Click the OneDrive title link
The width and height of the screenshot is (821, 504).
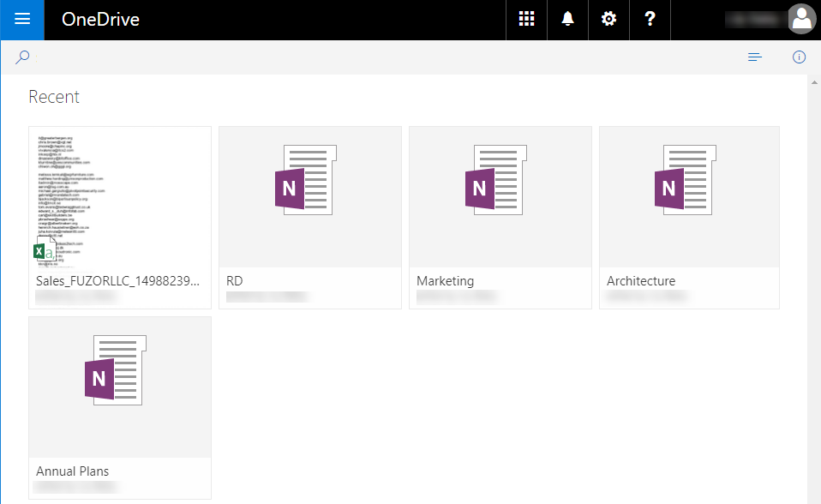pyautogui.click(x=100, y=20)
